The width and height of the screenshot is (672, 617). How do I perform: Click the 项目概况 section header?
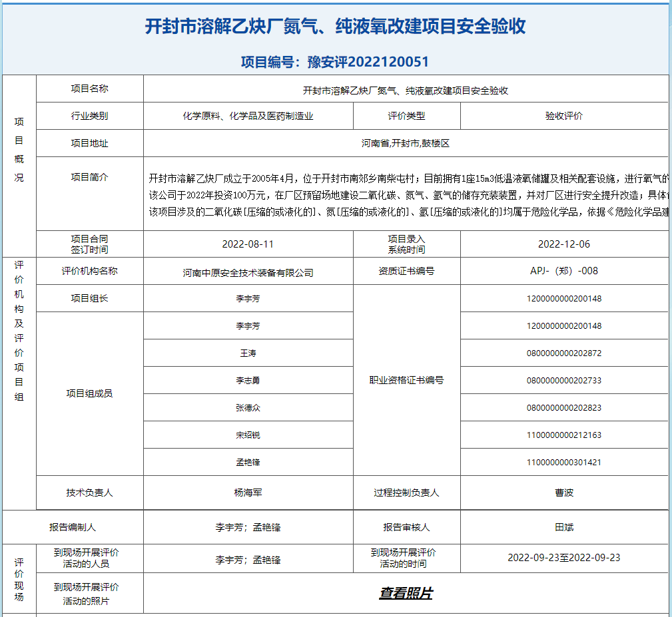click(19, 150)
